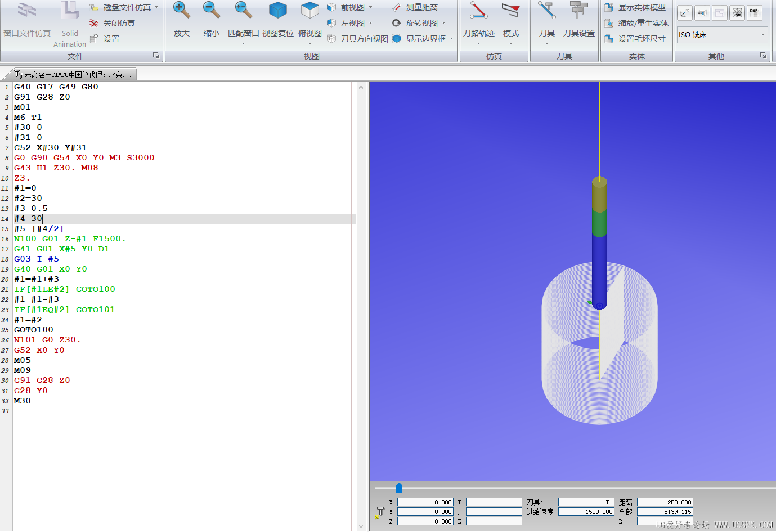Click the I value field
Image resolution: width=776 pixels, height=532 pixels.
click(x=494, y=502)
